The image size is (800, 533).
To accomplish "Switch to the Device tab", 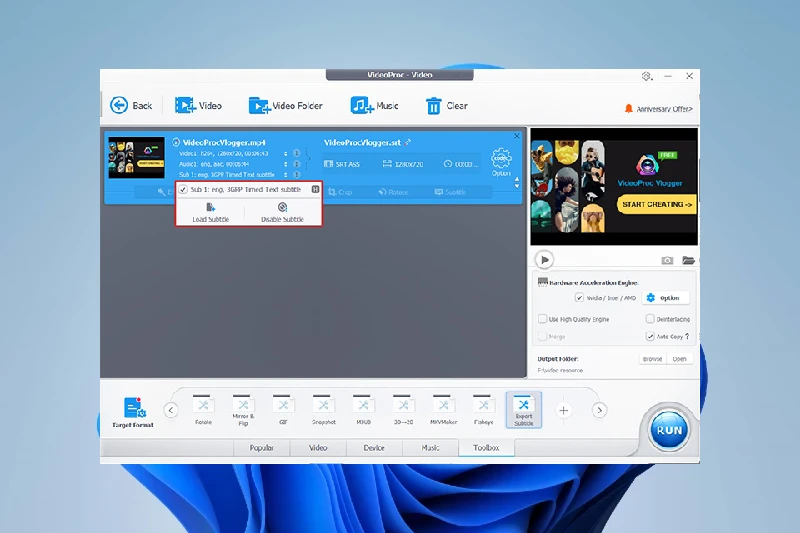I will coord(374,448).
